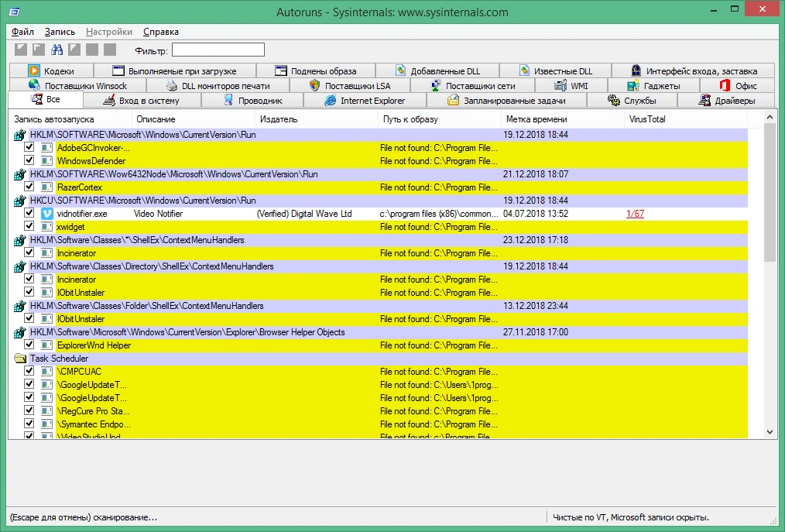Switch to the Поставщики LSA tab
785x532 pixels.
[349, 86]
